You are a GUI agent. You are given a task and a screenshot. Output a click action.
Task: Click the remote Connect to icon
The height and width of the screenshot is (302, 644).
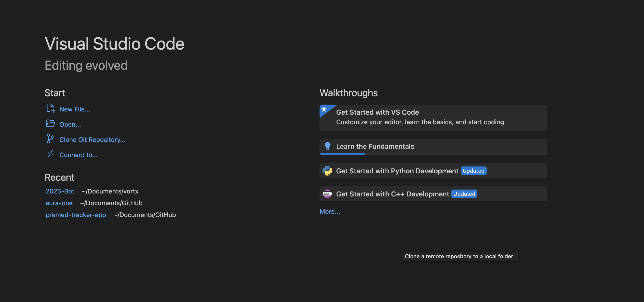(51, 154)
